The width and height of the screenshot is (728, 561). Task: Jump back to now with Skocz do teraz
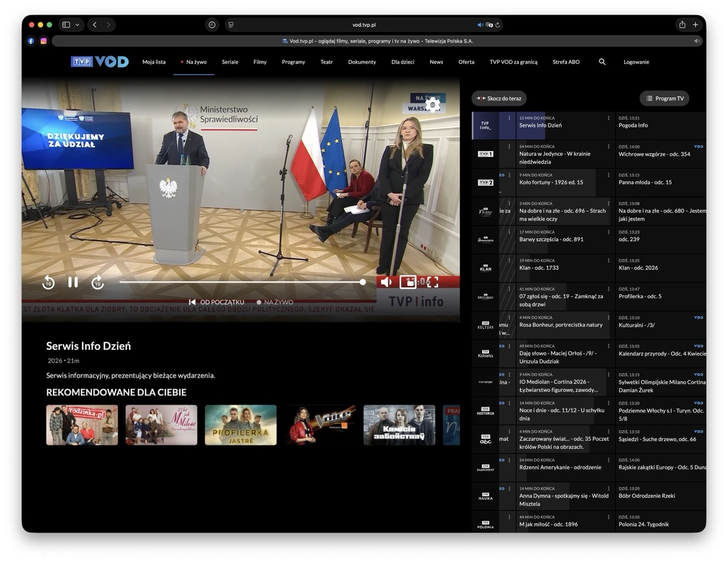click(499, 98)
